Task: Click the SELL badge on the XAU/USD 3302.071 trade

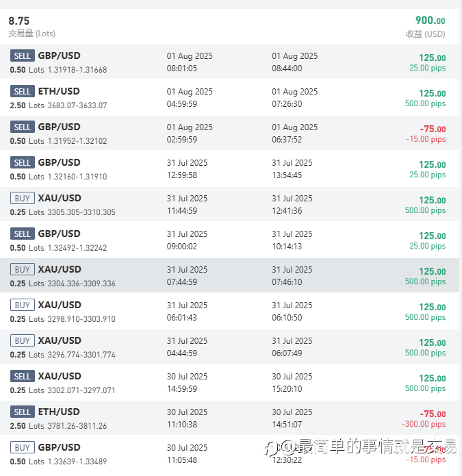Action: 23,377
